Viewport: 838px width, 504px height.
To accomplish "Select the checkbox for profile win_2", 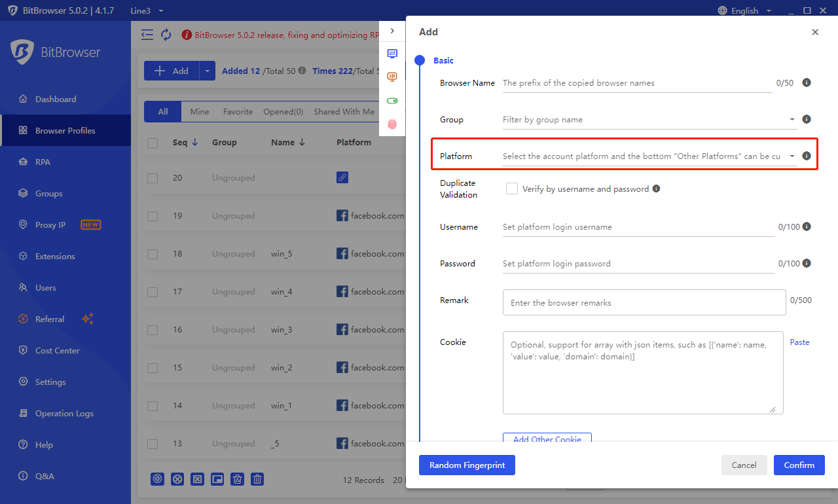I will point(153,368).
